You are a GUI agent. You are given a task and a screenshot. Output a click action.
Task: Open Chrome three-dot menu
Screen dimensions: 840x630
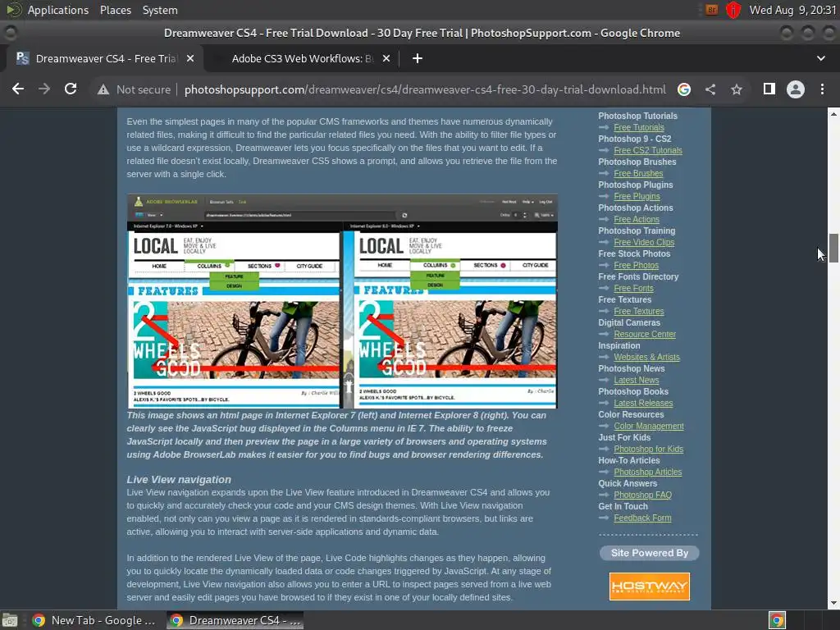(822, 89)
